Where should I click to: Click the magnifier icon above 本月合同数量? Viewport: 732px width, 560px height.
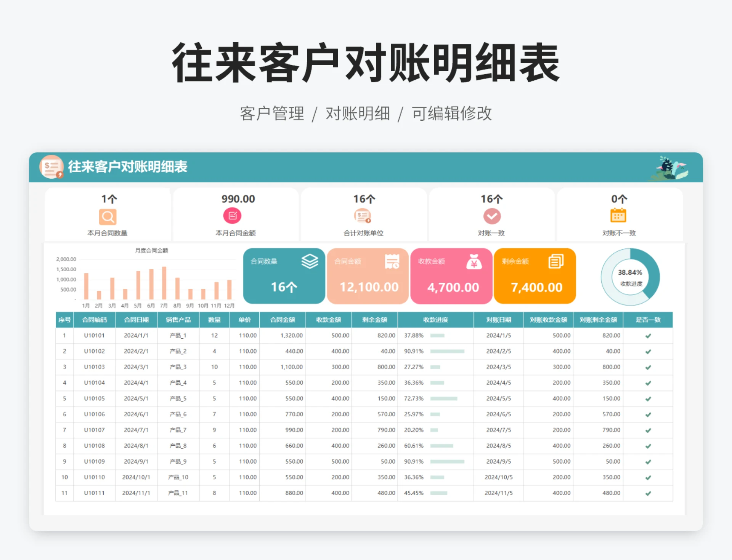[x=108, y=216]
